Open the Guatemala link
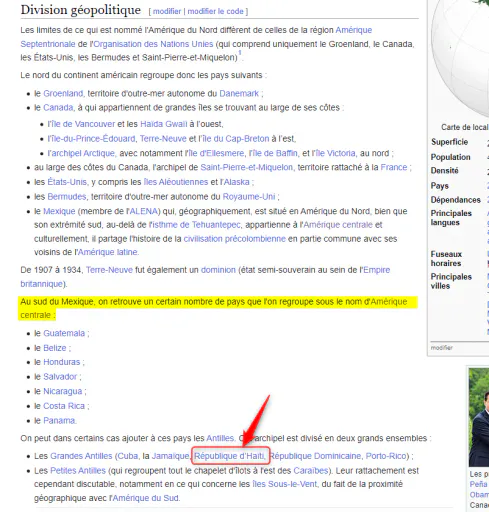Image resolution: width=489 pixels, height=512 pixels. (x=64, y=333)
